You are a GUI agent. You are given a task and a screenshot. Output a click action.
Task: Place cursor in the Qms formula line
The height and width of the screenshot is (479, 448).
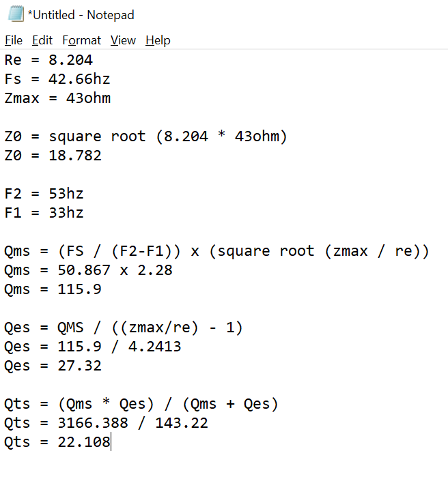pyautogui.click(x=216, y=251)
